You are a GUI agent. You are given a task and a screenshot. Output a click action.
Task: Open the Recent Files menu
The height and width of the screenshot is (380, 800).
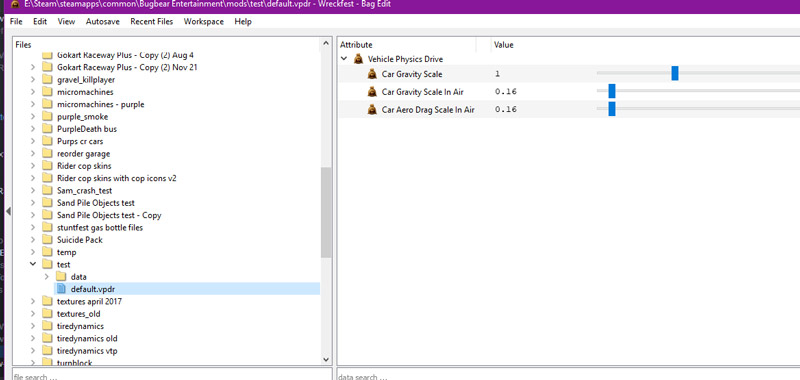152,21
